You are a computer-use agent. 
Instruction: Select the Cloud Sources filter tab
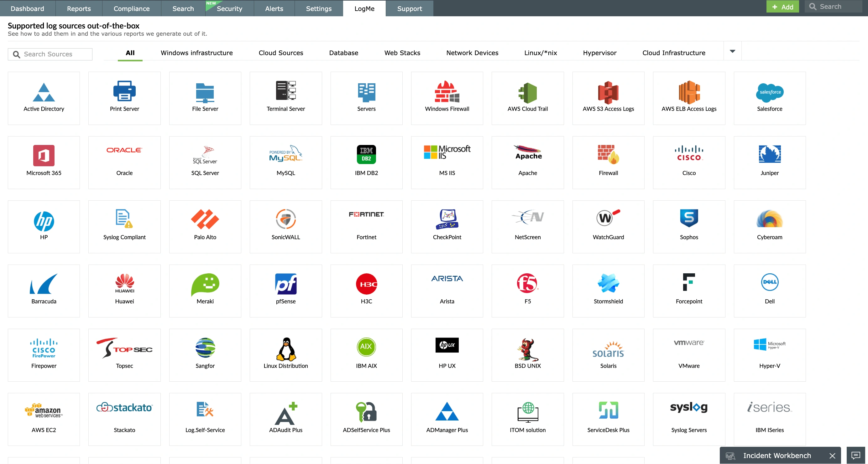281,53
